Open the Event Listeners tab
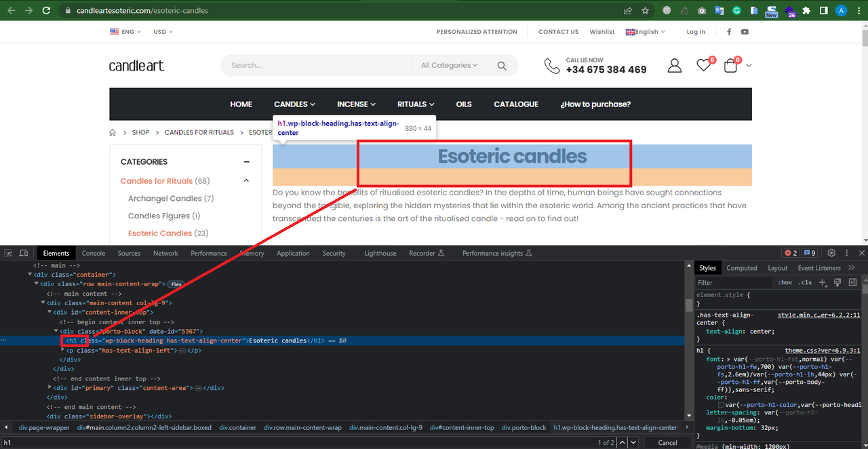The width and height of the screenshot is (868, 449). click(819, 268)
